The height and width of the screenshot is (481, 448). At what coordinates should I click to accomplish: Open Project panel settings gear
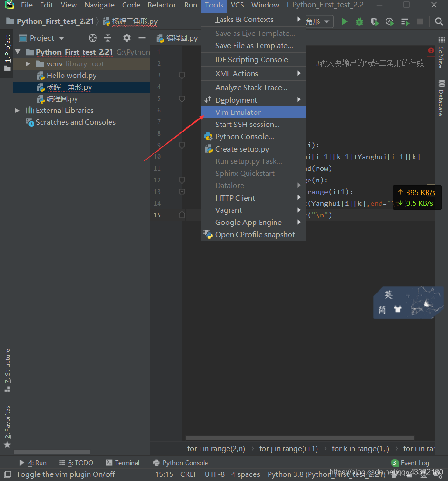tap(126, 38)
